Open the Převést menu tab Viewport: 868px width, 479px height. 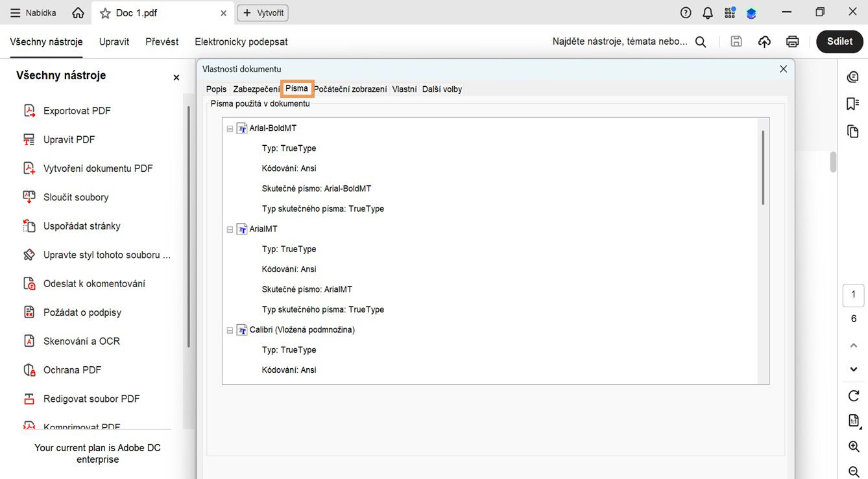tap(162, 41)
